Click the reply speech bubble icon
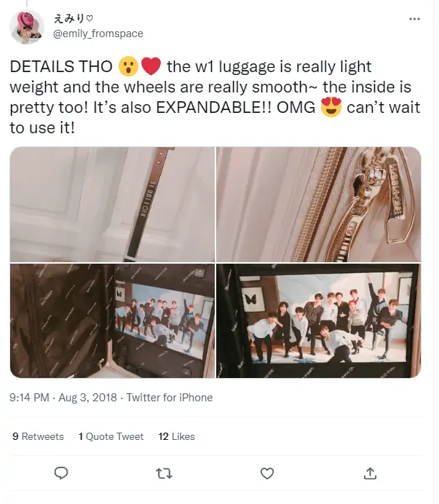 coord(61,473)
